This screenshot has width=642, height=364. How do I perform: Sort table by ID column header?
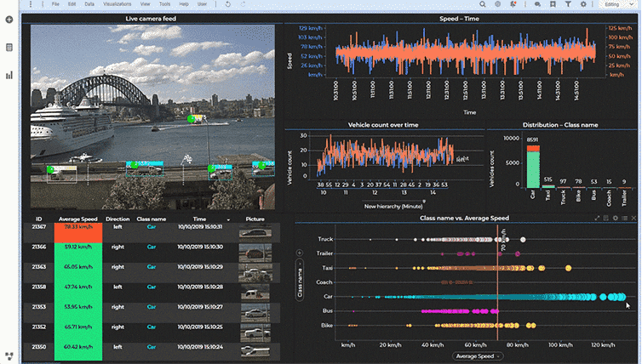coord(39,219)
